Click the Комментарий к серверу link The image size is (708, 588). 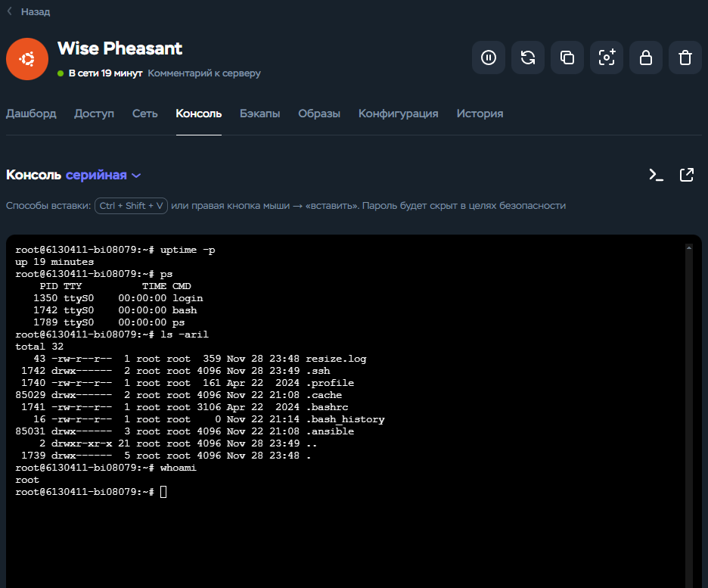point(204,73)
